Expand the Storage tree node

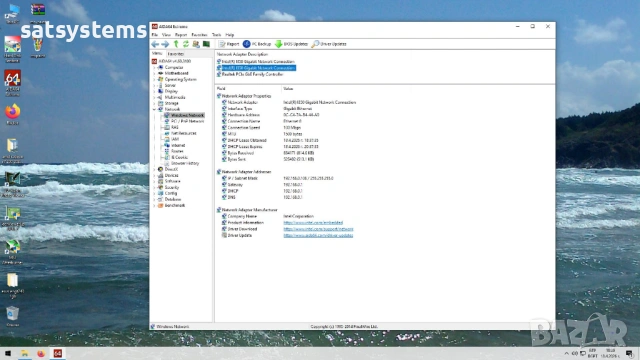point(155,104)
